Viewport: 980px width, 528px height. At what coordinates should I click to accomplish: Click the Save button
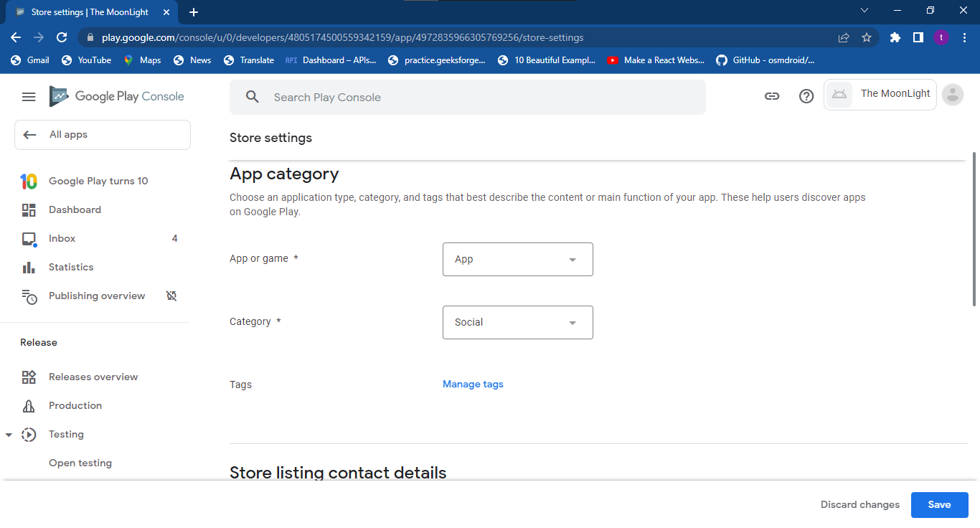[x=940, y=505]
